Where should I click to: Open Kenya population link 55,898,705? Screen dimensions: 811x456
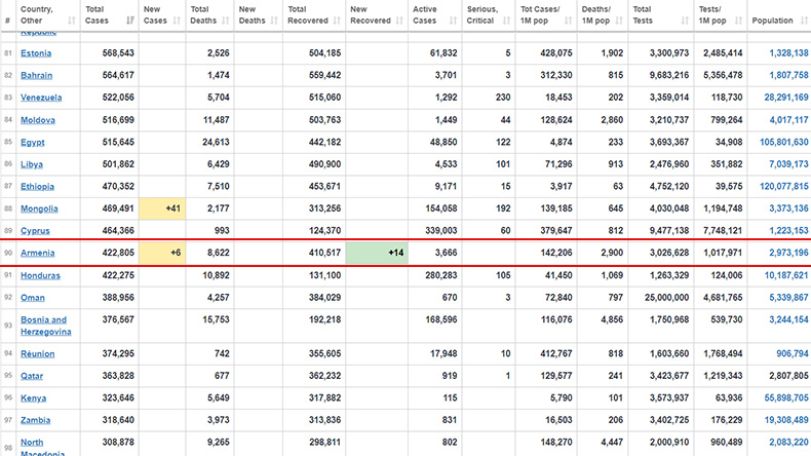(x=786, y=398)
